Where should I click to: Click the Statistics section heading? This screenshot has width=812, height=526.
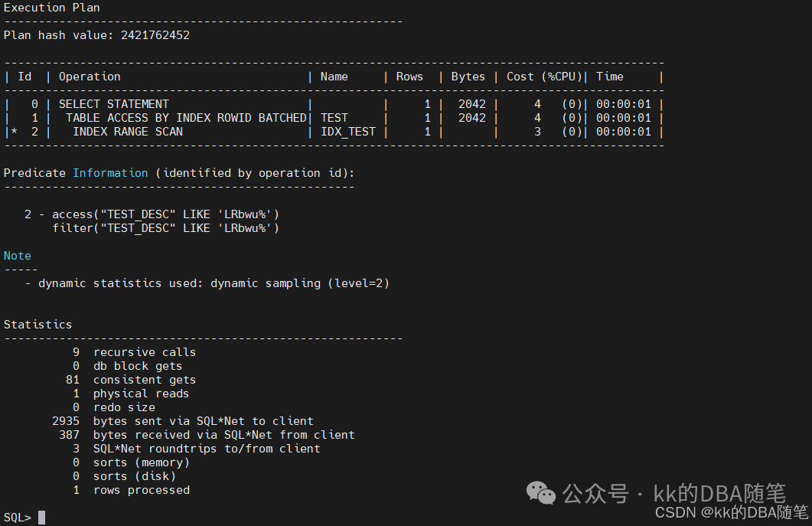(x=38, y=325)
